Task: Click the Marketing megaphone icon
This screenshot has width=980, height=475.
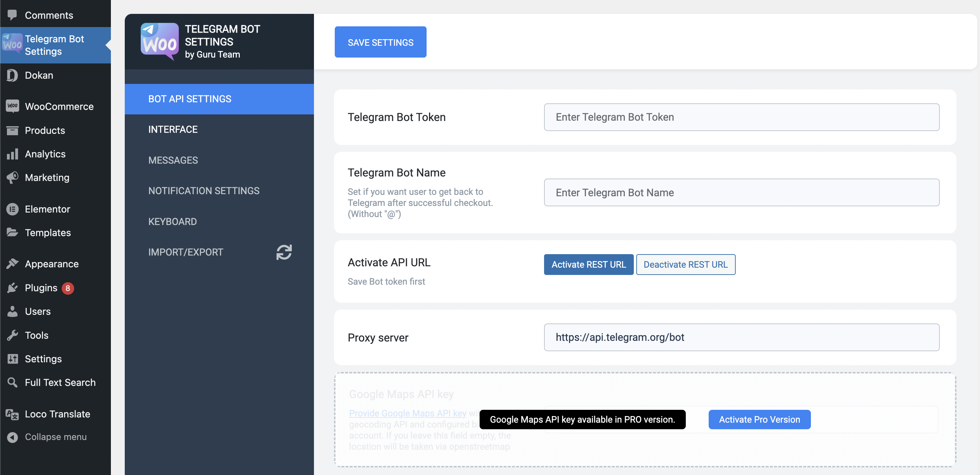Action: [x=12, y=178]
